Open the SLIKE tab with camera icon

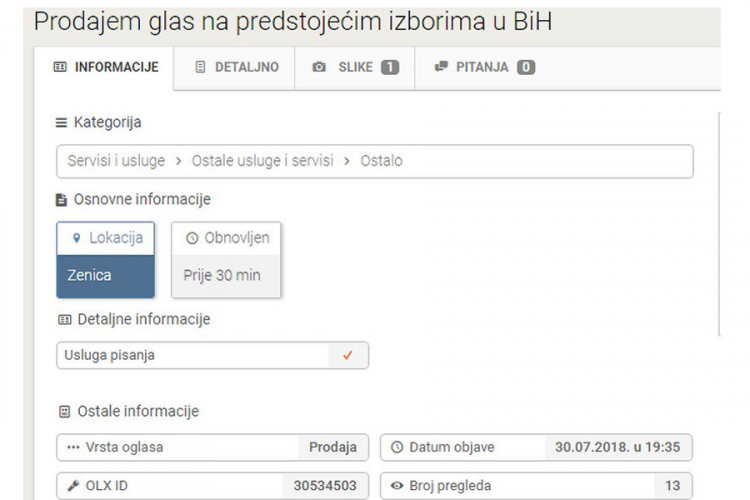pos(355,67)
